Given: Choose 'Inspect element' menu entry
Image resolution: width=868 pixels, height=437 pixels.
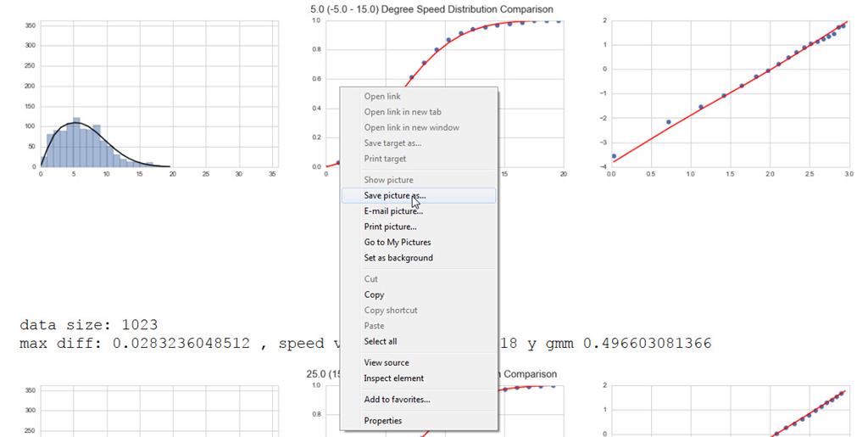Looking at the screenshot, I should click(419, 378).
